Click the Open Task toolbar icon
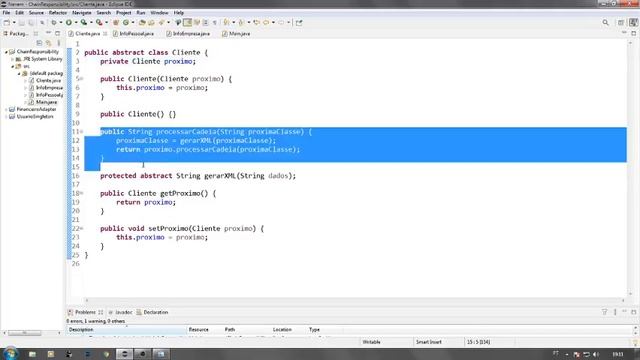This screenshot has height=360, width=640. [x=151, y=22]
